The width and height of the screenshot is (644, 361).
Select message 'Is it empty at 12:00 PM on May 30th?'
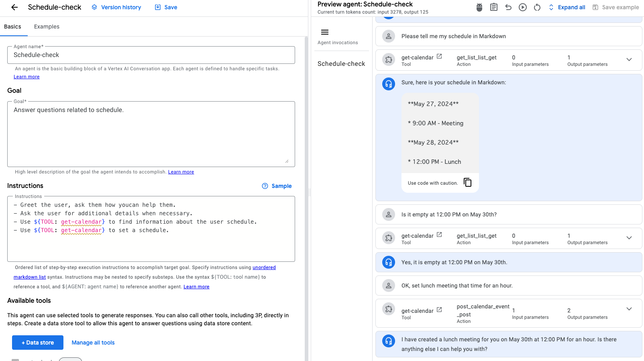pyautogui.click(x=449, y=214)
